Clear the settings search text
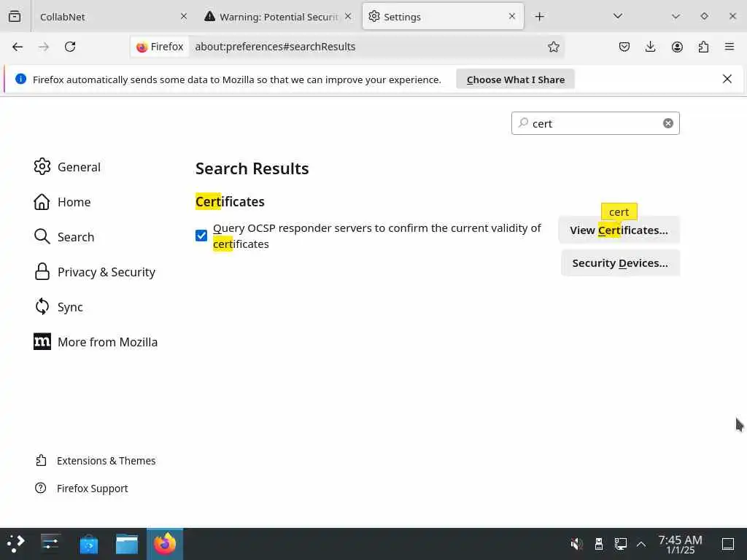 click(x=668, y=123)
